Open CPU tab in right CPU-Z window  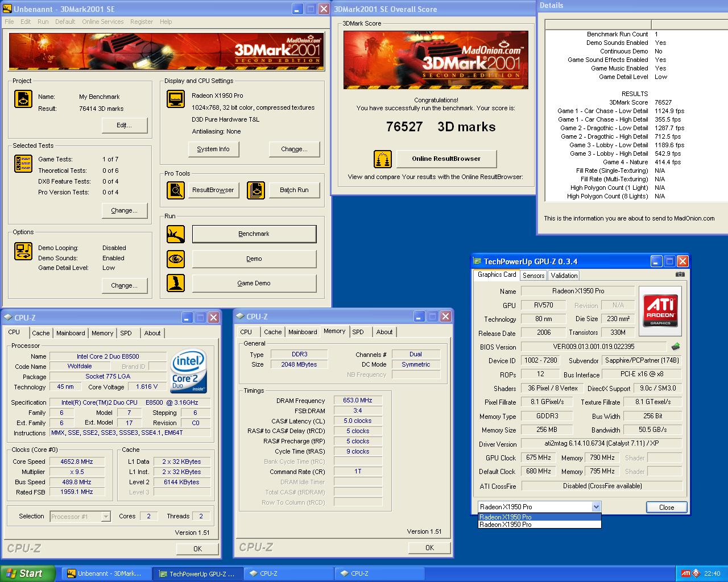[x=246, y=332]
